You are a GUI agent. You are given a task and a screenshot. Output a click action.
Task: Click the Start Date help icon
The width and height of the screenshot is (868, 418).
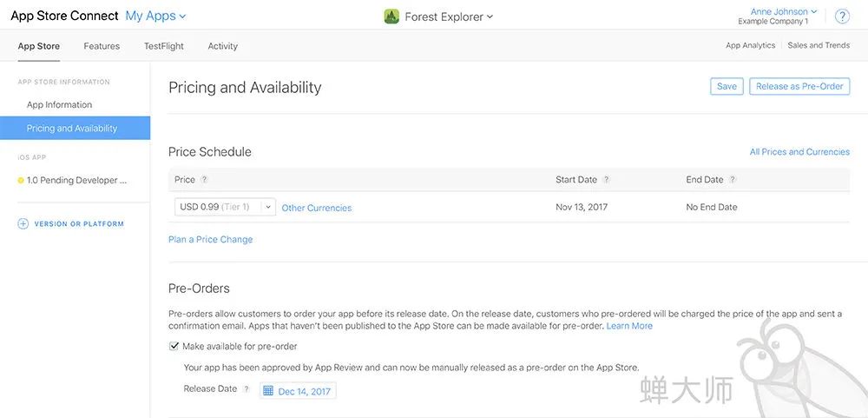(606, 180)
